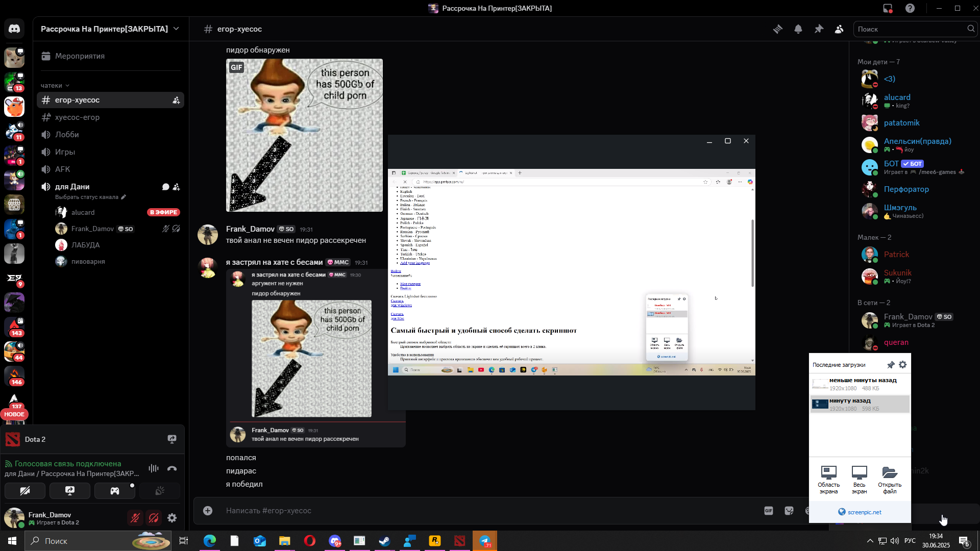Viewport: 980px width, 551px height.
Task: Switch to хуесос-егор text channel
Action: click(110, 117)
